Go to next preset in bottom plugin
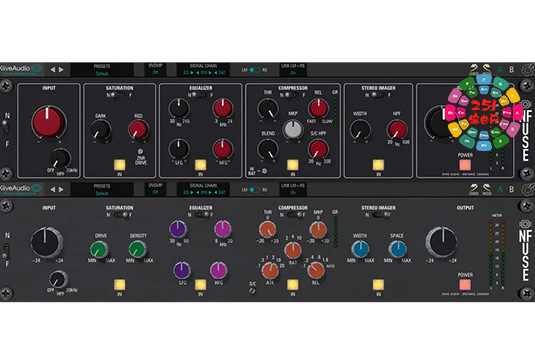The image size is (535, 363). click(61, 189)
